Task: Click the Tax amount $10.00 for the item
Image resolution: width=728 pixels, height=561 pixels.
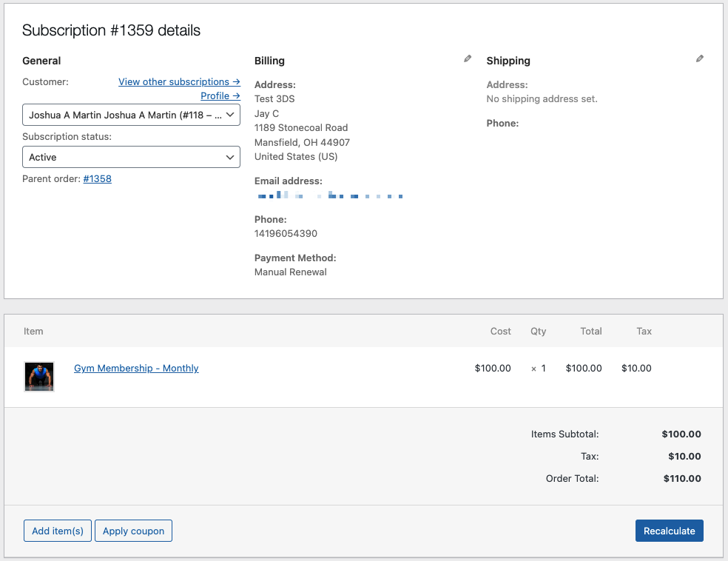Action: (x=636, y=368)
